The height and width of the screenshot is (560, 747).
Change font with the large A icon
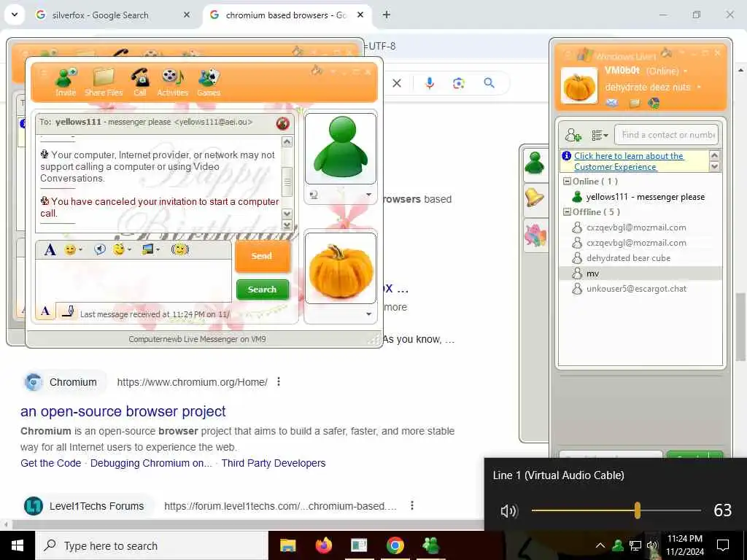coord(50,249)
